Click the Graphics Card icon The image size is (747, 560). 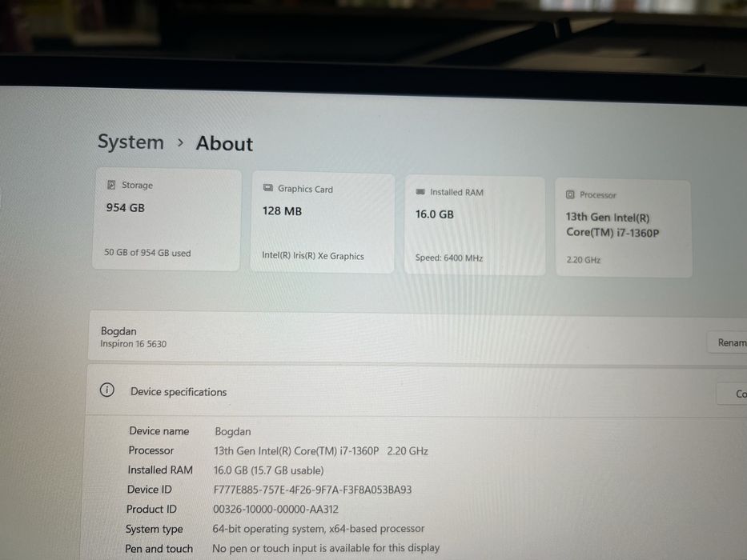point(268,188)
